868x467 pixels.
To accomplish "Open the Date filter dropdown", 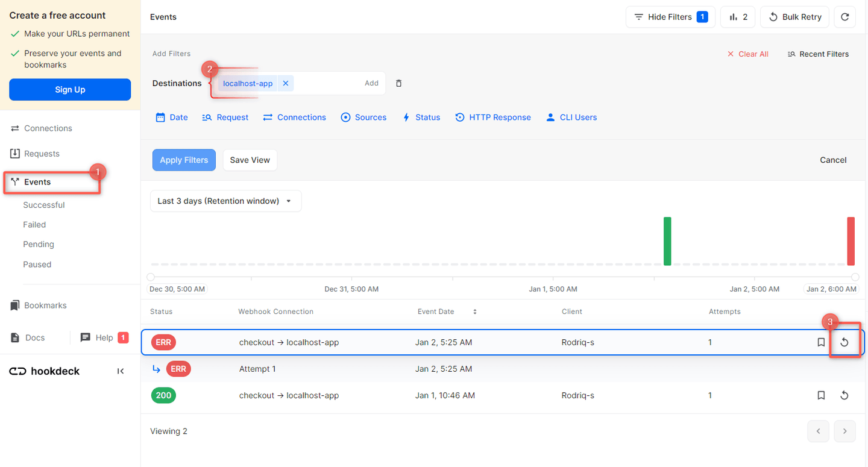I will coord(172,117).
